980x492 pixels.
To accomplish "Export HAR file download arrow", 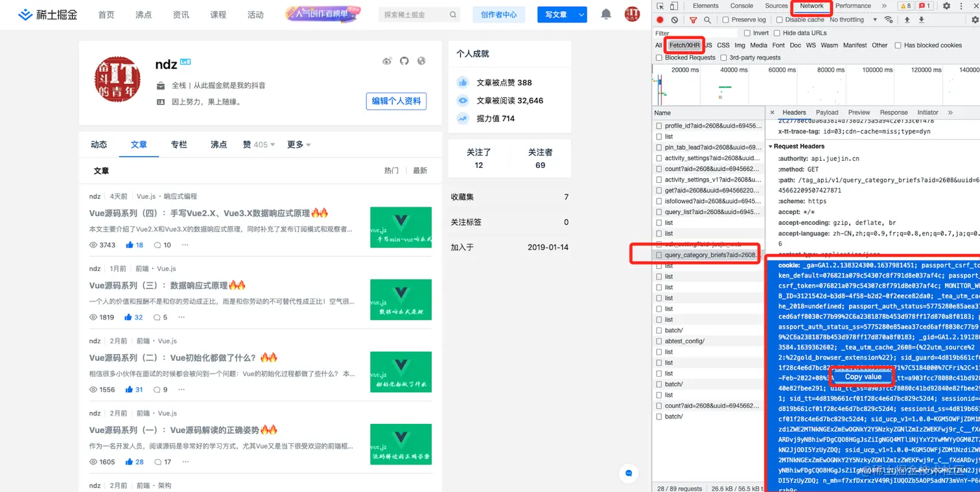I will click(x=921, y=20).
